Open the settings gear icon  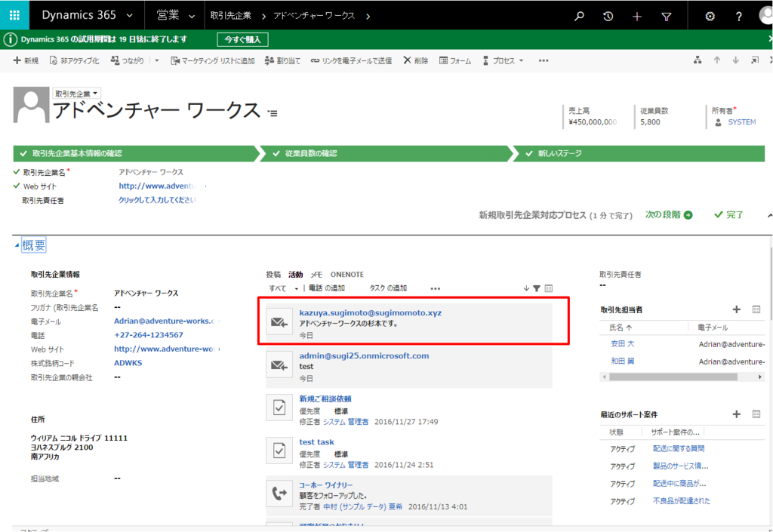tap(710, 17)
